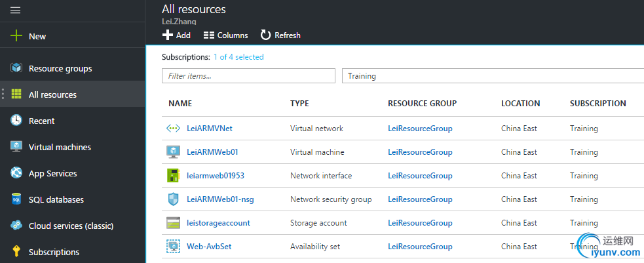Click China East in the LeiARMVNet row
The width and height of the screenshot is (644, 263).
tap(519, 129)
